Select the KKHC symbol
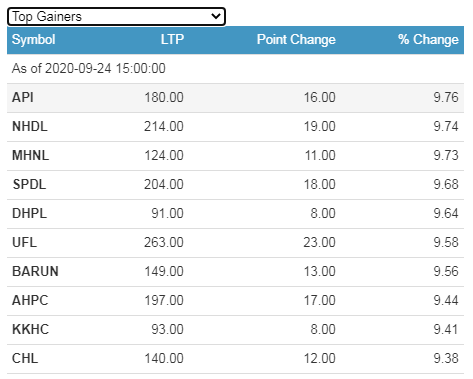The height and width of the screenshot is (379, 473). (30, 330)
